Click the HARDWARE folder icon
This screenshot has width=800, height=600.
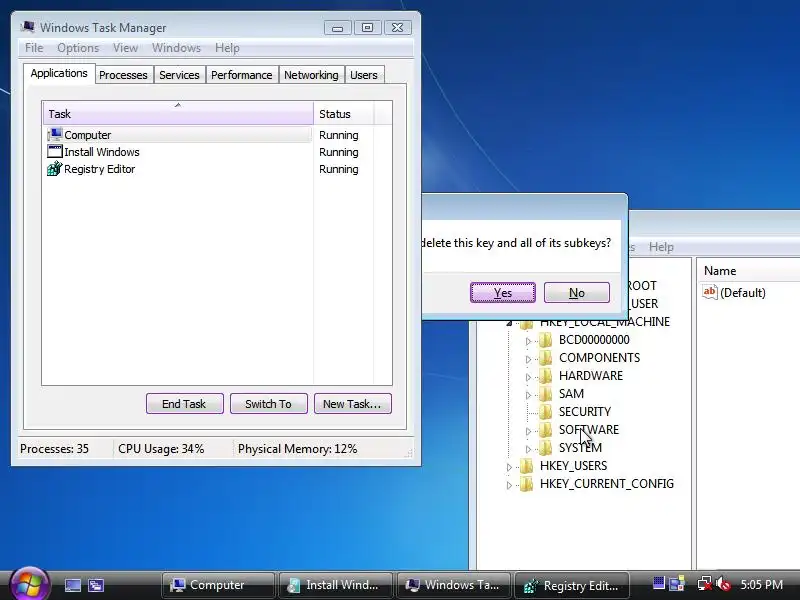(545, 376)
